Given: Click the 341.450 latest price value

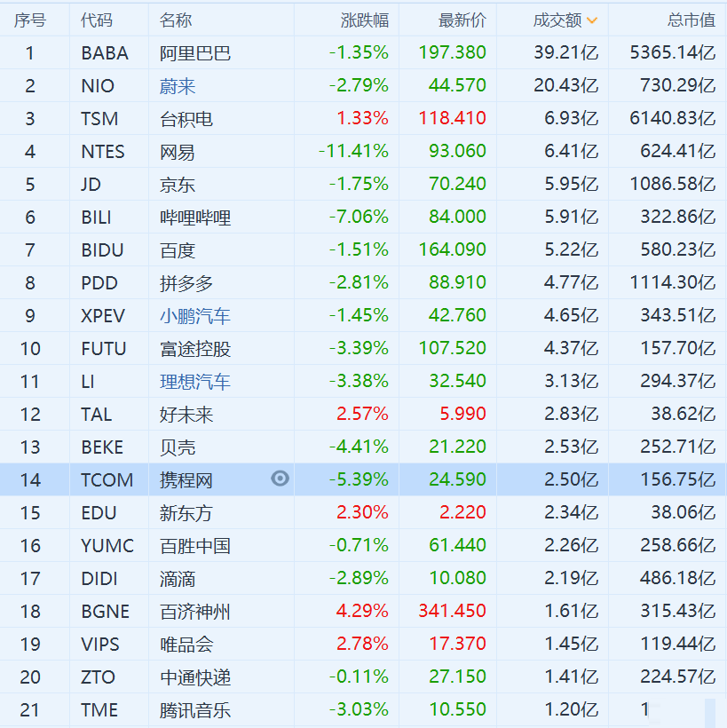Looking at the screenshot, I should coord(452,611).
